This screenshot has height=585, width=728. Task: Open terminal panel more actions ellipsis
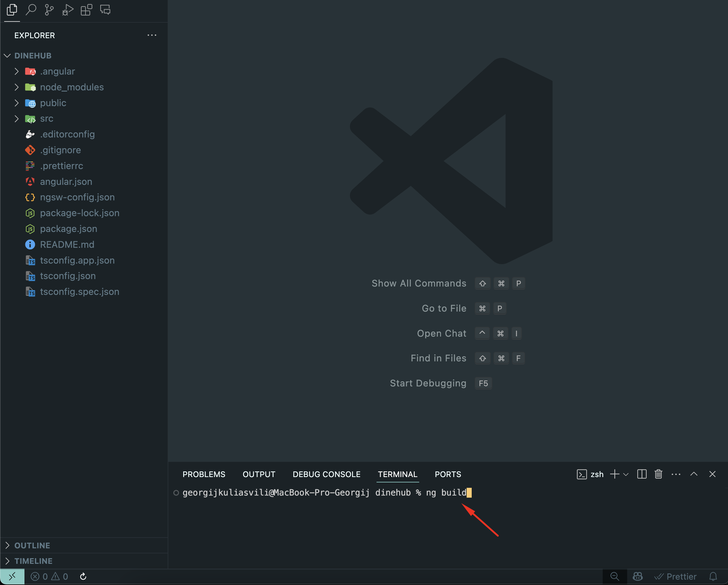pos(676,474)
